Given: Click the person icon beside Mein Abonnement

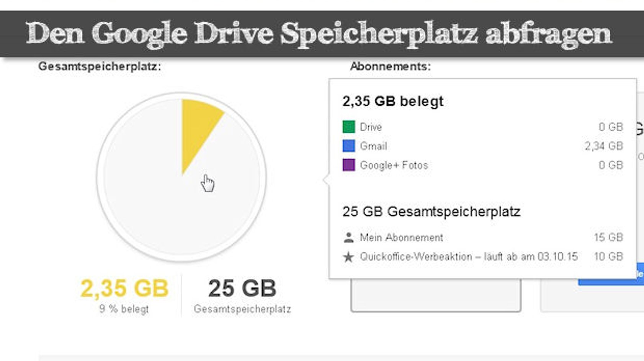Looking at the screenshot, I should coord(348,237).
